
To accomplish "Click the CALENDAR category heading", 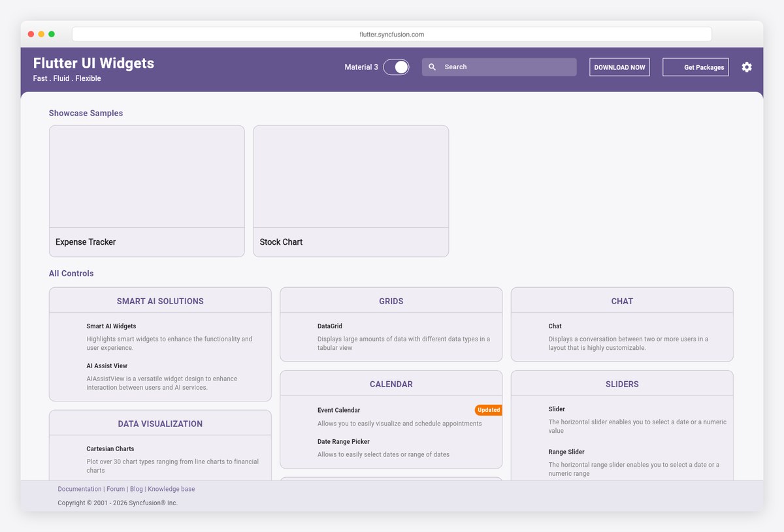I will point(391,384).
